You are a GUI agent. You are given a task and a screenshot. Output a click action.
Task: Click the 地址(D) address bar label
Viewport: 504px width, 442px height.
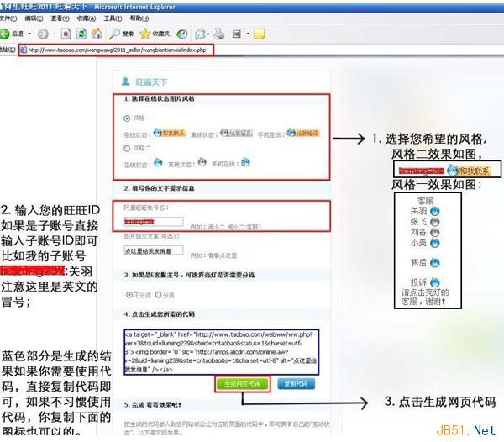pyautogui.click(x=8, y=50)
